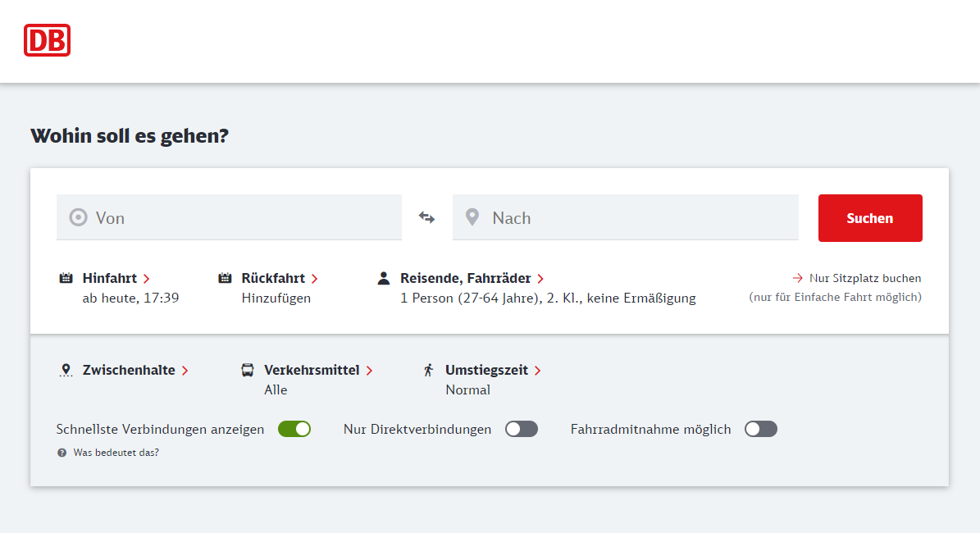Swap origin and destination stations
This screenshot has width=980, height=533.
coord(427,217)
